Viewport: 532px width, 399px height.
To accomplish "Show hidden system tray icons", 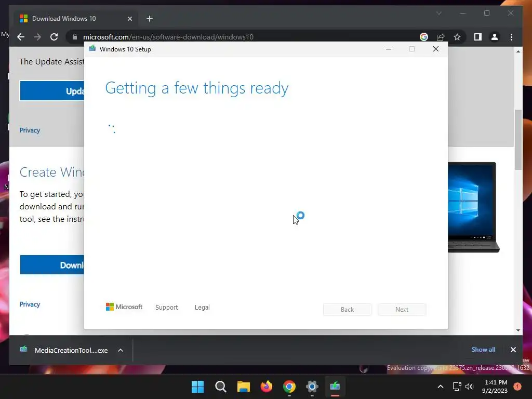I will pos(441,387).
